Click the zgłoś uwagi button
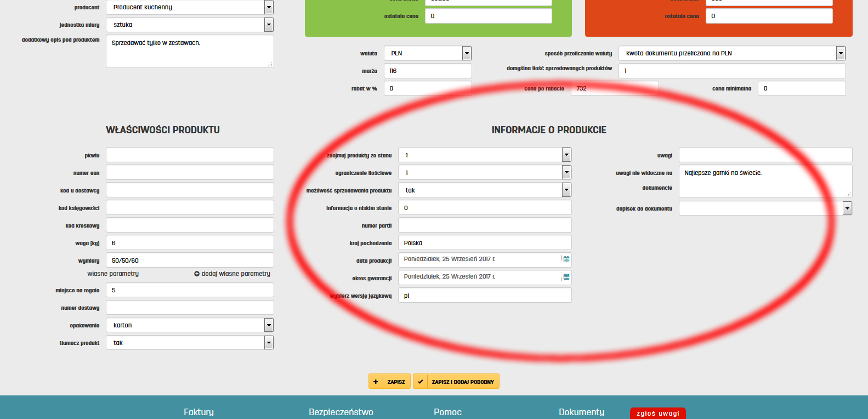 (658, 414)
